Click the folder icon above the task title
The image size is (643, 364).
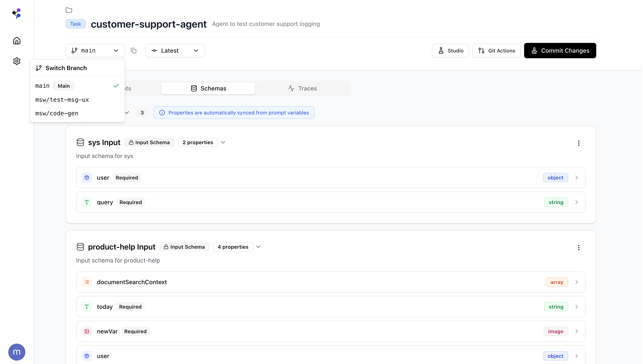coord(69,10)
